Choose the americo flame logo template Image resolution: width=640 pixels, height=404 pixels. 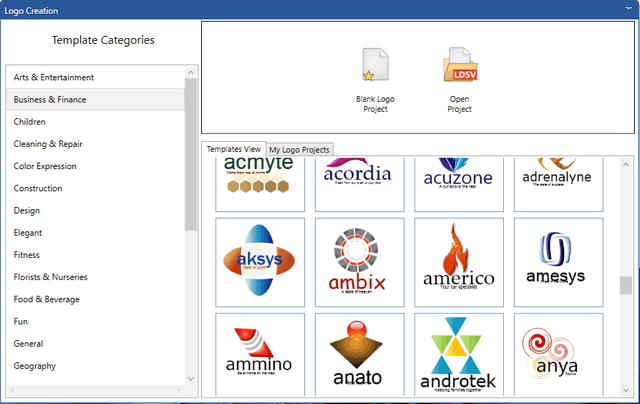point(458,260)
